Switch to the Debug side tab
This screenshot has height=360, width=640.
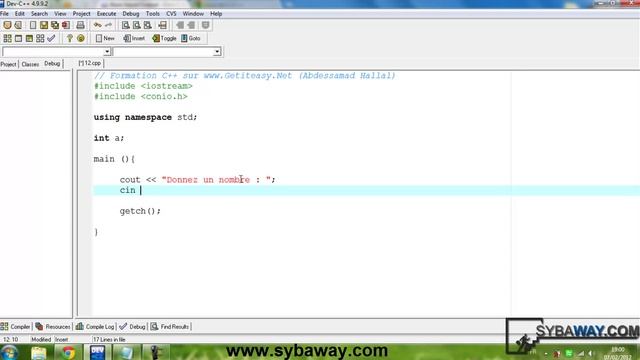click(x=52, y=64)
